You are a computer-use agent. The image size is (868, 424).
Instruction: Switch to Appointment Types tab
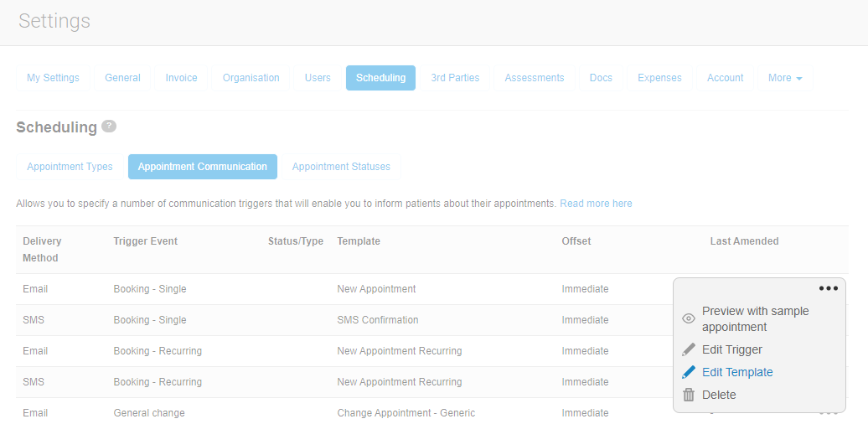click(70, 167)
